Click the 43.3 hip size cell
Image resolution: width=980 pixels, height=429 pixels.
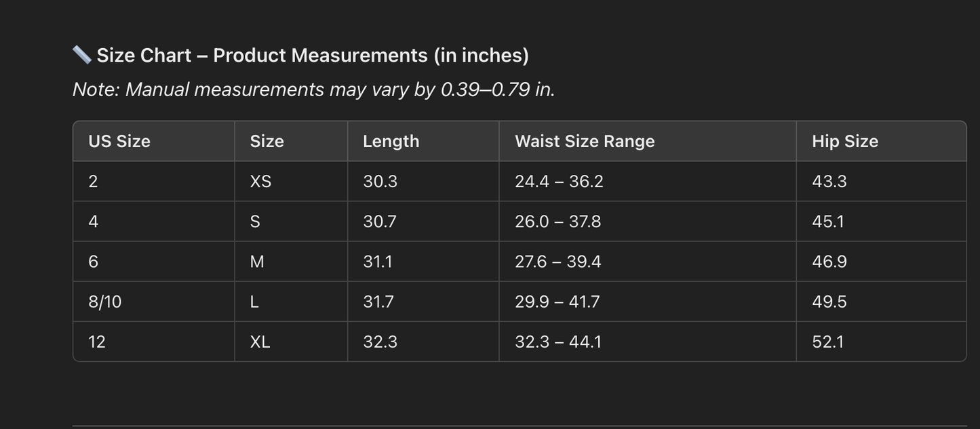pyautogui.click(x=829, y=182)
